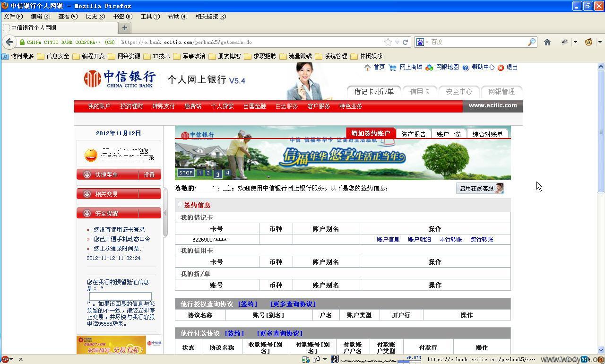Screen dimensions: 605x364
Task: Collapse the left sidebar with the arrow handle
Action: 165,213
